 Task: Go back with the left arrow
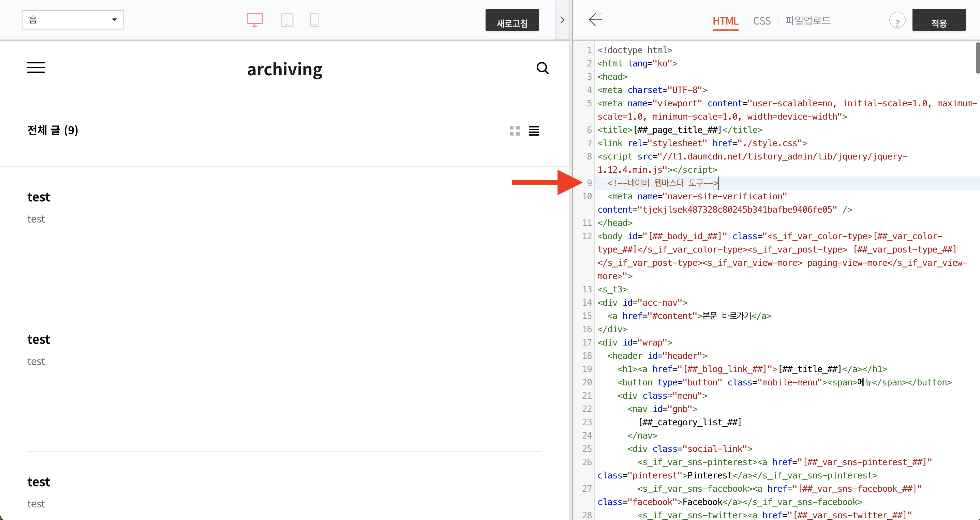coord(595,20)
